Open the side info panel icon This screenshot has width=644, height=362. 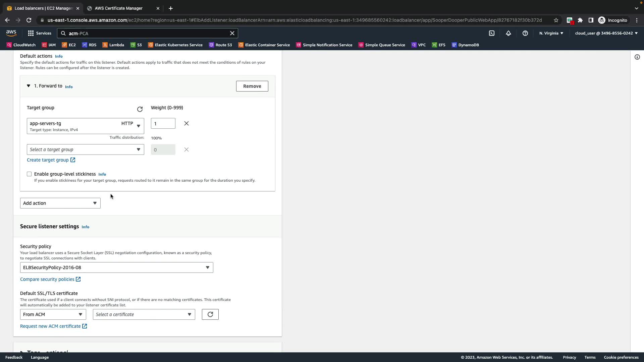click(637, 57)
